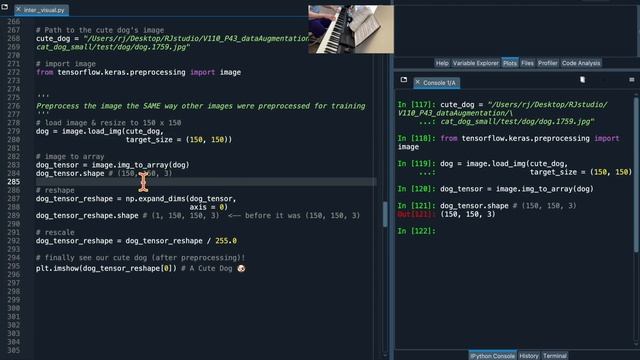The width and height of the screenshot is (640, 360).
Task: Select the inter_visual.py file tab
Action: pyautogui.click(x=41, y=10)
